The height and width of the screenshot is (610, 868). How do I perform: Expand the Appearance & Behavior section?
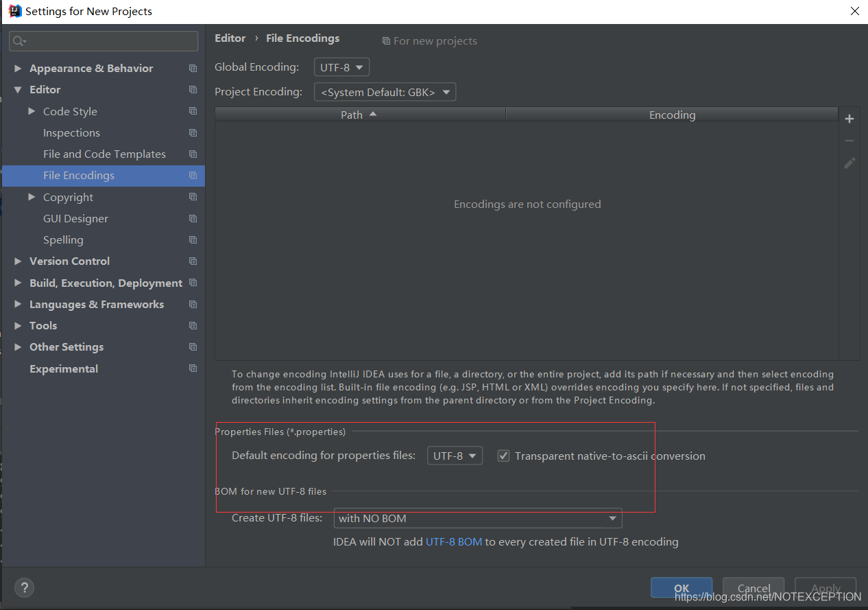click(18, 69)
